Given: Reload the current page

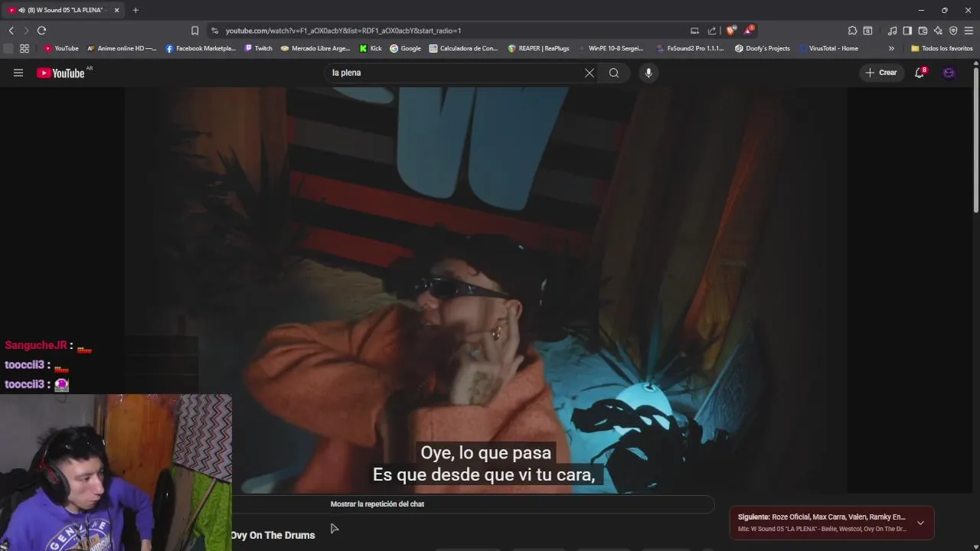Looking at the screenshot, I should [41, 31].
